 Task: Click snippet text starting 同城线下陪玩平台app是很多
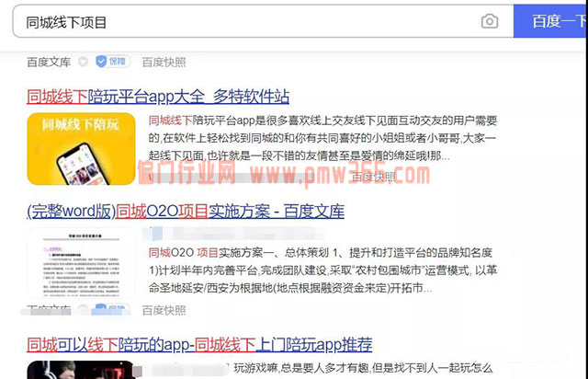[x=322, y=138]
